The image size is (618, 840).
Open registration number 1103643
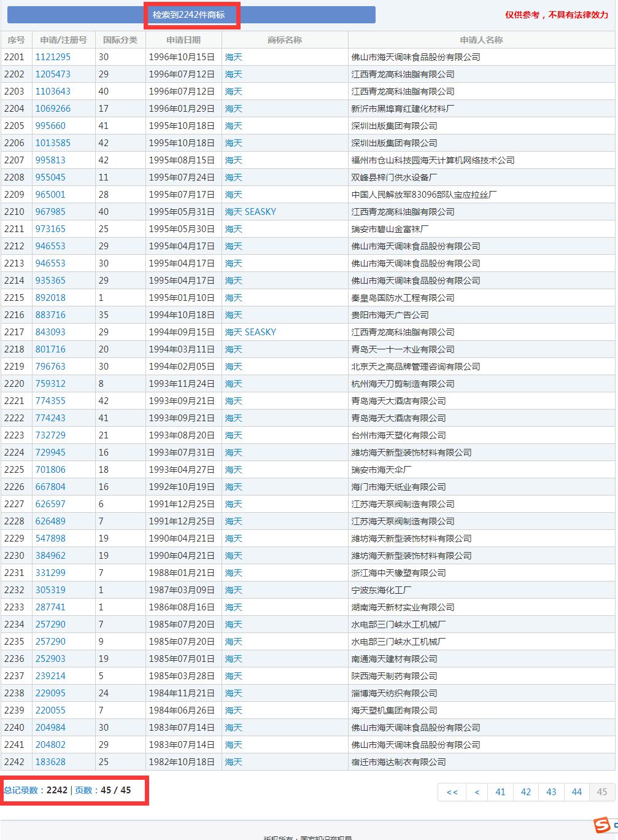(53, 91)
